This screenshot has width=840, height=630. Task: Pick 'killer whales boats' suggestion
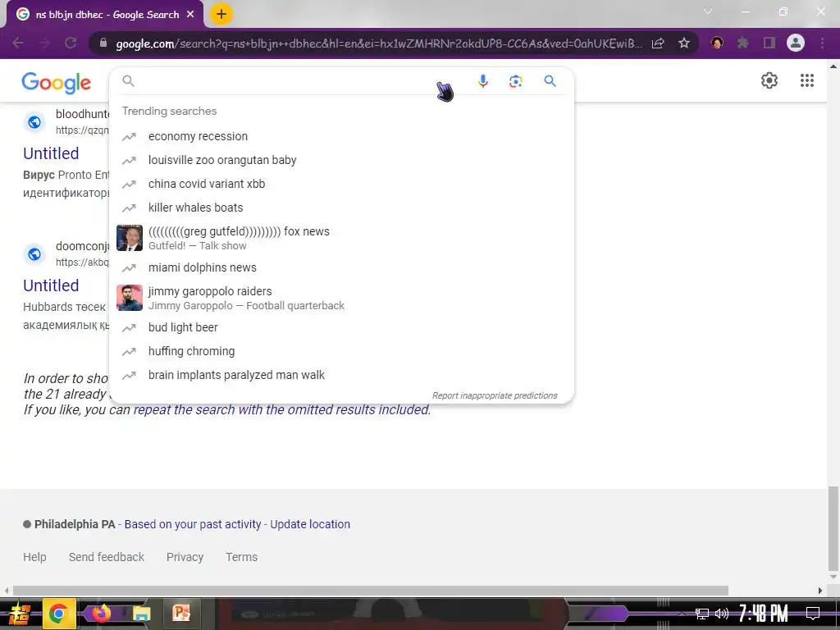[341, 208]
